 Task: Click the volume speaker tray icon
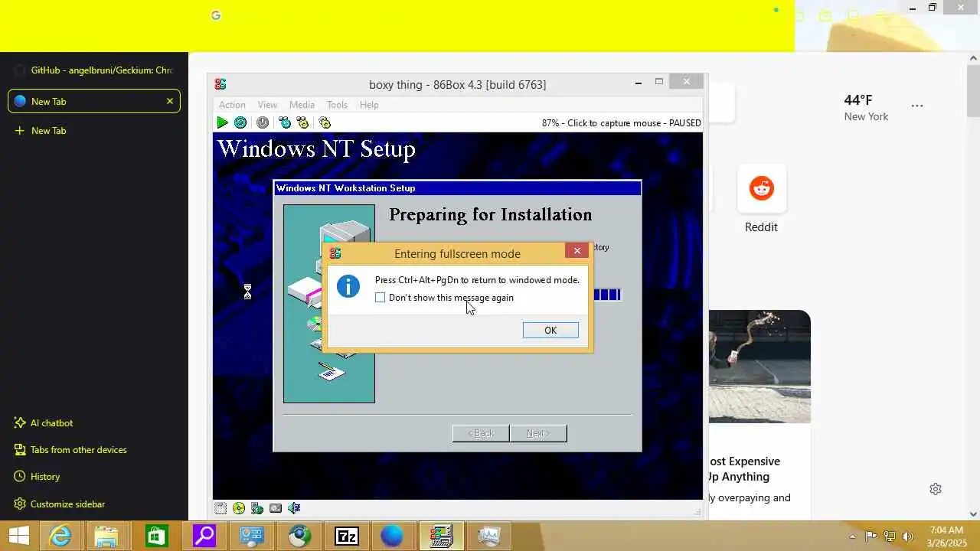pos(908,536)
